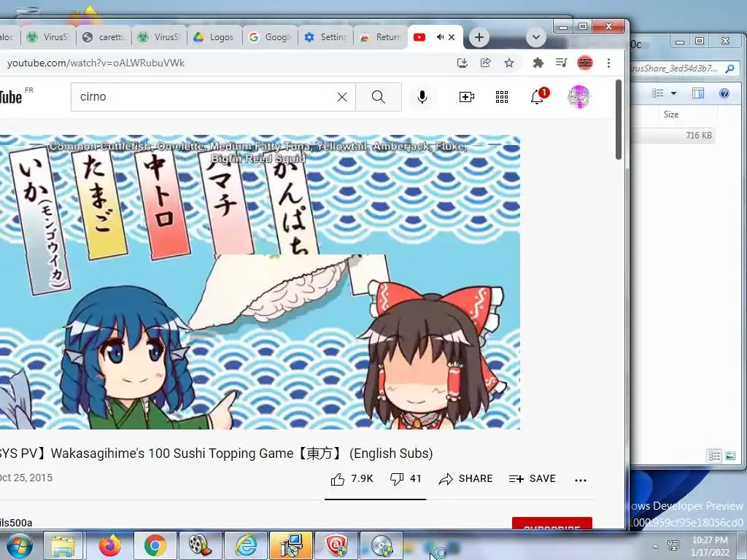Open Explorer window view options dropdown arrow
Screen dimensions: 747x560
673,93
